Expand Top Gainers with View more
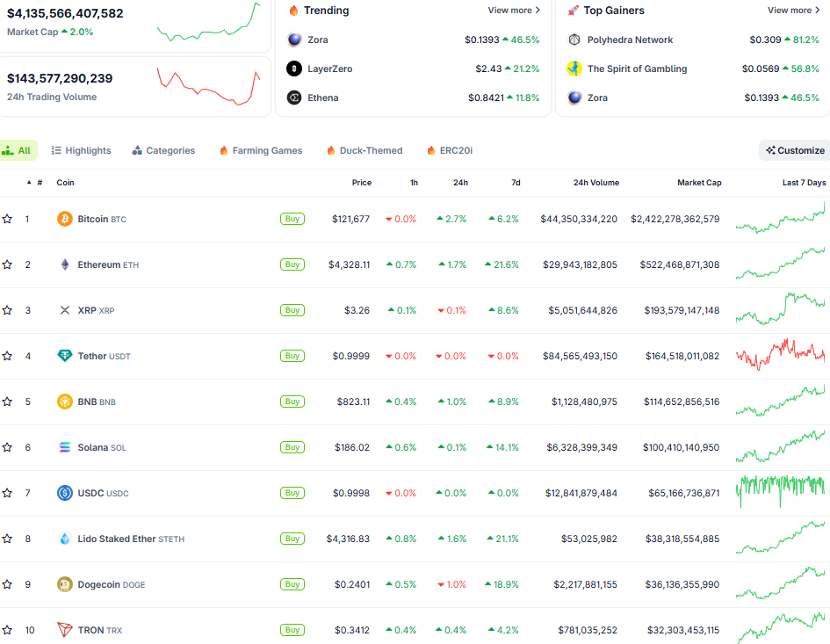 (794, 10)
